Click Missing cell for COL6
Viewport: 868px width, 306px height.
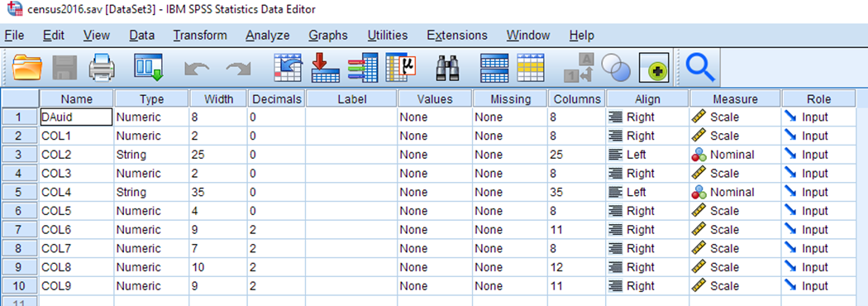510,230
